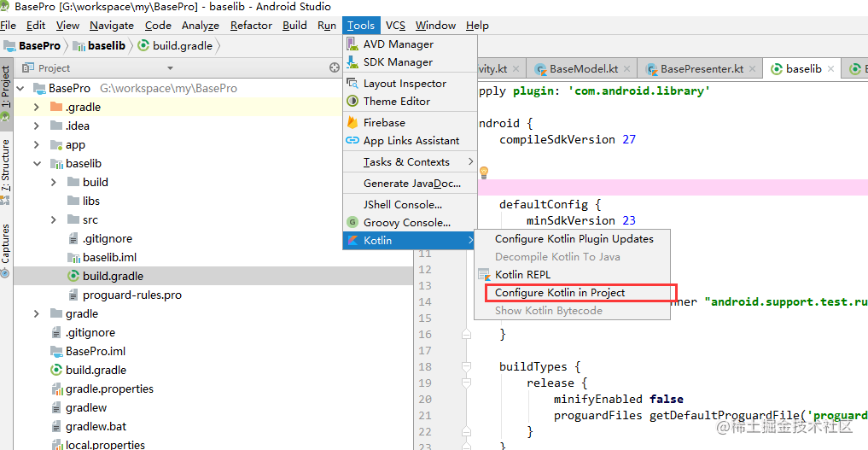Open AVD Manager from Tools menu
The image size is (868, 450).
[410, 44]
